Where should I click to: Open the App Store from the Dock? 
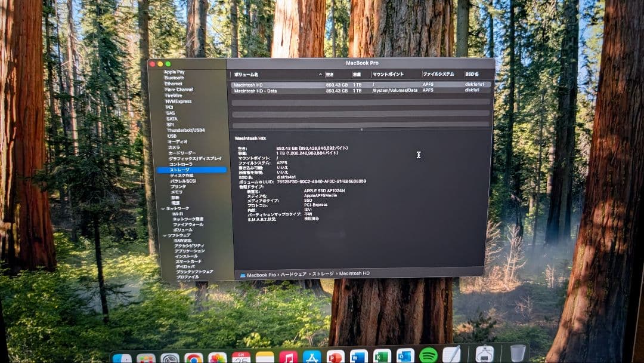tap(312, 356)
